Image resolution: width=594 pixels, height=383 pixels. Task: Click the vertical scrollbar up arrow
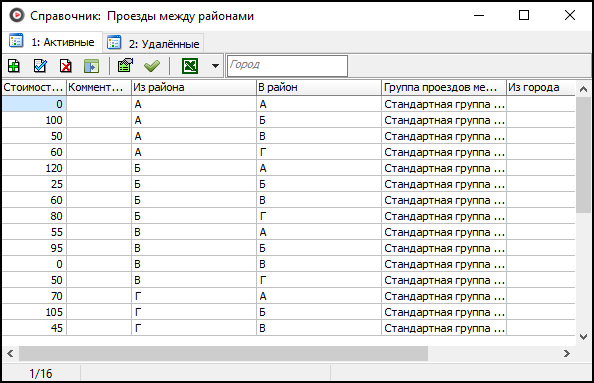click(x=583, y=89)
